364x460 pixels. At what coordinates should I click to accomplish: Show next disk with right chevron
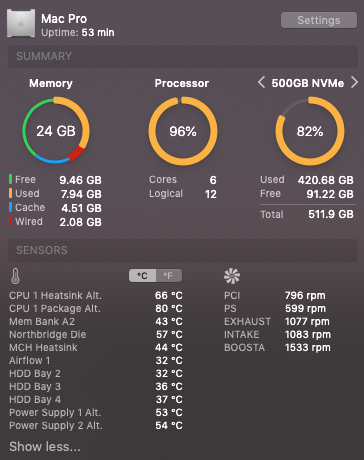[x=354, y=82]
